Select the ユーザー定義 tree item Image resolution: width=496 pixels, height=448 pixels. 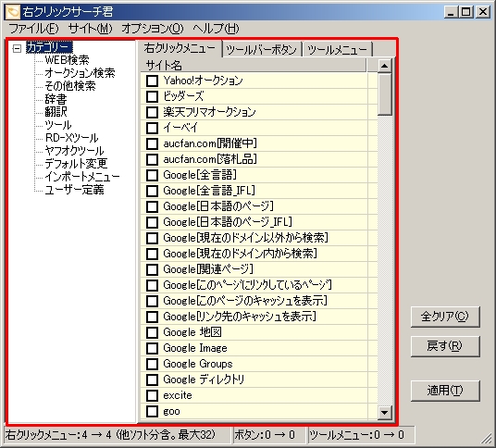click(x=74, y=190)
